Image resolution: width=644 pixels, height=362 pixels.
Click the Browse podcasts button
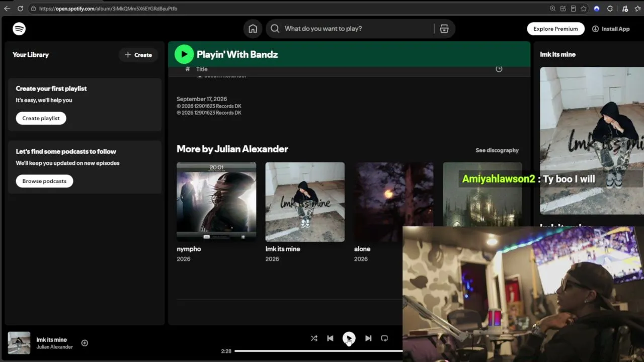point(44,181)
